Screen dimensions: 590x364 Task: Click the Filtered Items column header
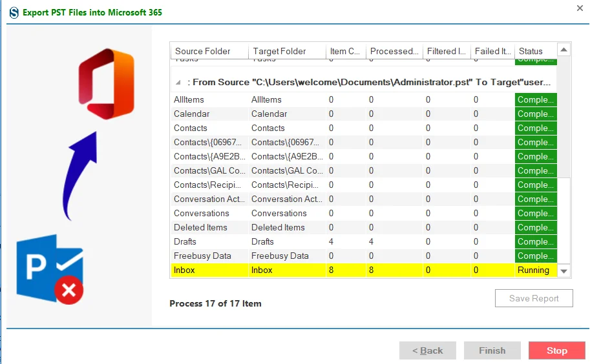point(447,51)
